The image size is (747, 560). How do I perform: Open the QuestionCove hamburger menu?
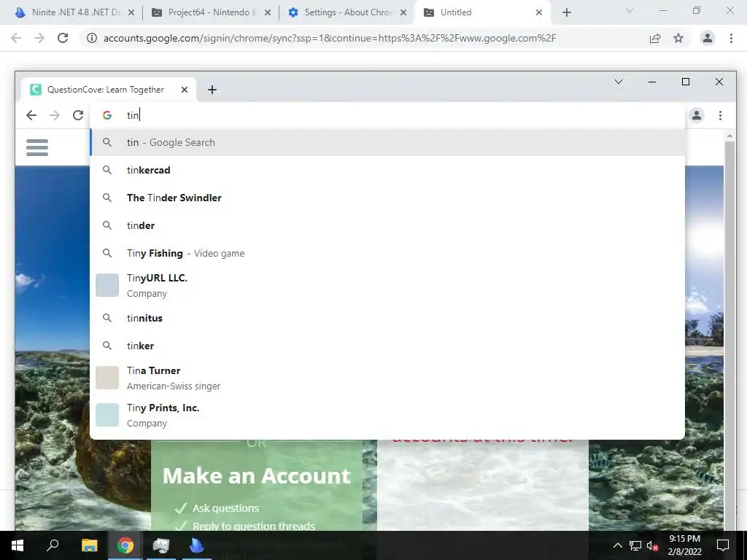37,147
